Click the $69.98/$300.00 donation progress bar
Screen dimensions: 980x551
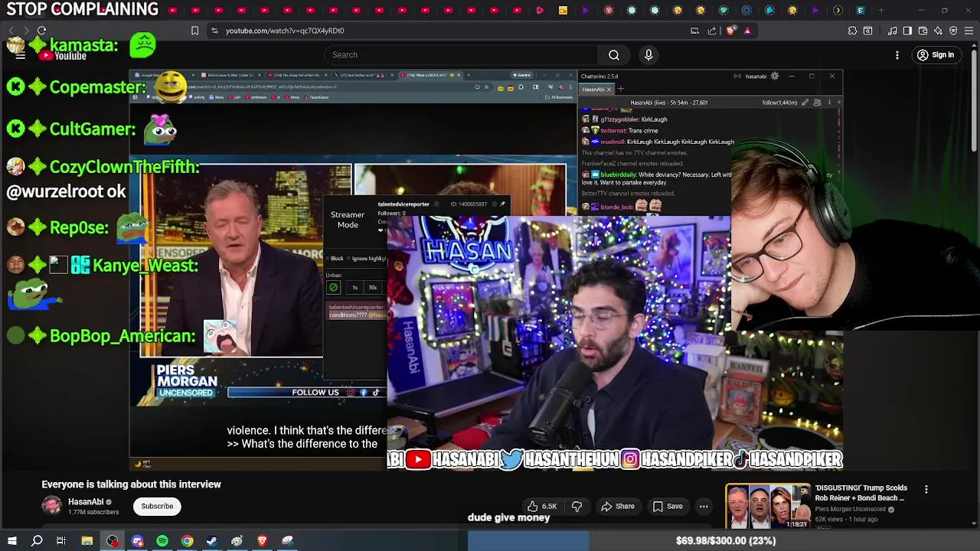pos(725,541)
